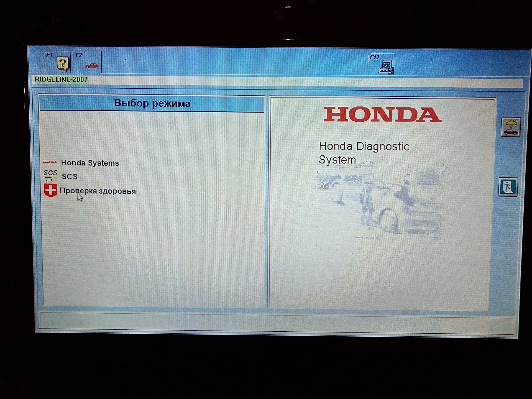This screenshot has height=399, width=532.
Task: Click the Выбор режима header
Action: pyautogui.click(x=152, y=103)
